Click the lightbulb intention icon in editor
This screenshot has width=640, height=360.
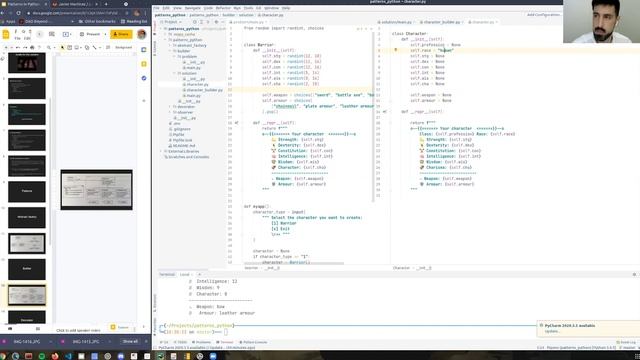[x=396, y=50]
